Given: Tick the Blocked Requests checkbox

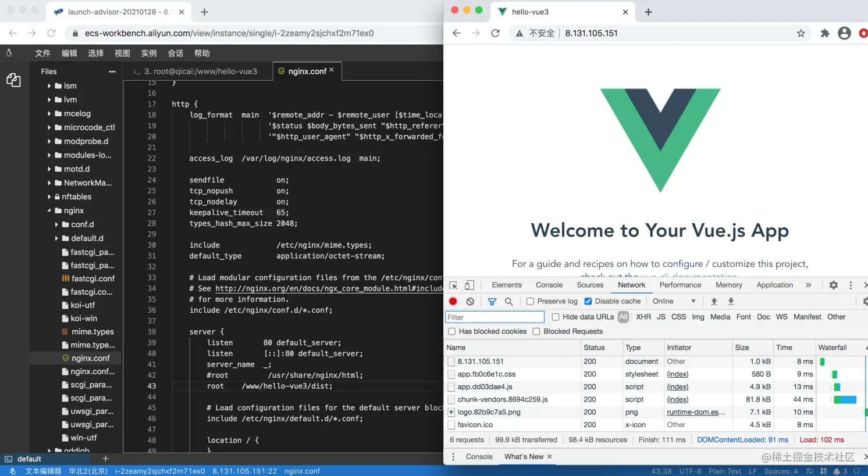Looking at the screenshot, I should [x=536, y=331].
